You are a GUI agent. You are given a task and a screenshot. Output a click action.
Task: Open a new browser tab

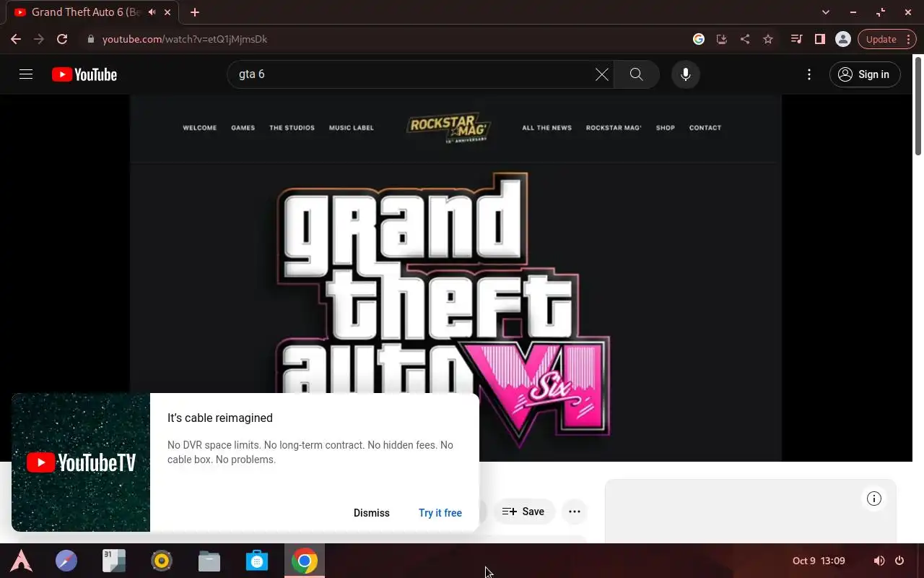click(195, 12)
